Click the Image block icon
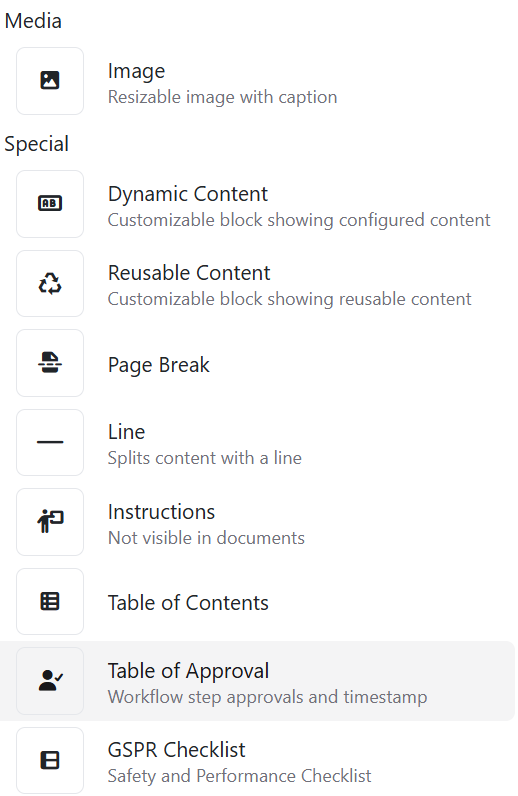Screen dimensions: 518x796 click(50, 81)
